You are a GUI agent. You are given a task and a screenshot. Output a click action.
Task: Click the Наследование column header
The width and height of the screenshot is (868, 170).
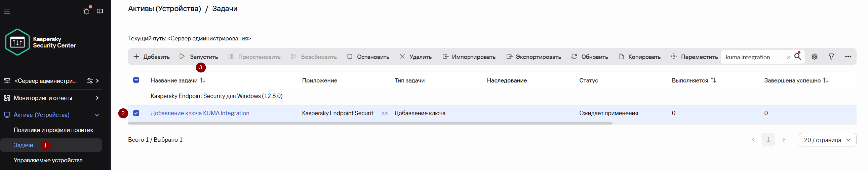coord(507,80)
